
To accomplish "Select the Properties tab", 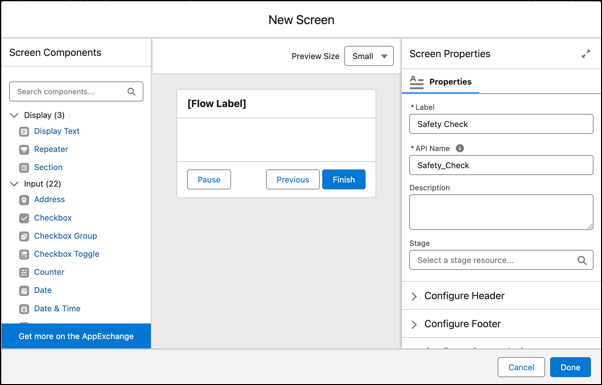I will click(440, 82).
